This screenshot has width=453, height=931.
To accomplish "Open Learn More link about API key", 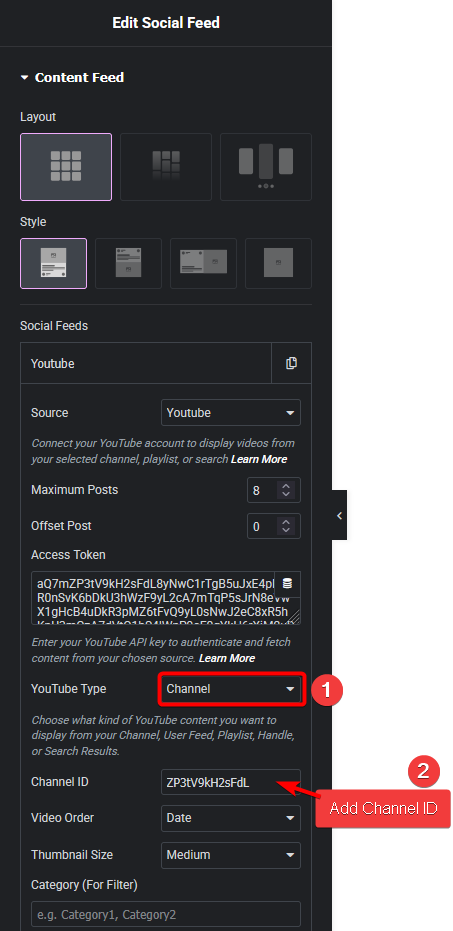I will (227, 658).
